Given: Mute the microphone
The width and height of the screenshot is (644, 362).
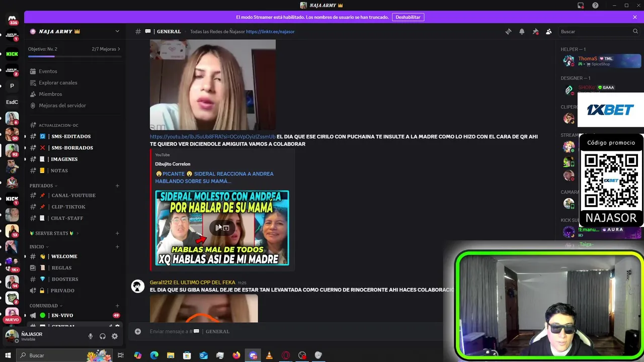Looking at the screenshot, I should [91, 336].
